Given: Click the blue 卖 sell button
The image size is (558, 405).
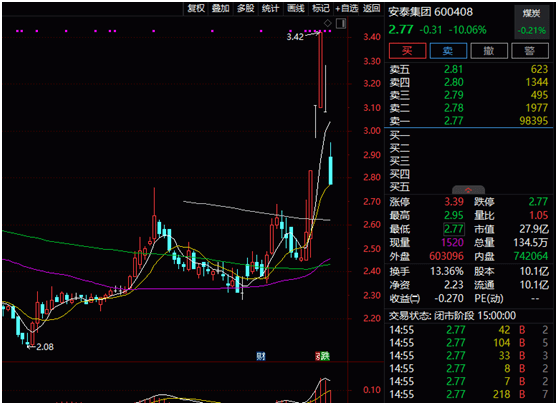Looking at the screenshot, I should (448, 51).
